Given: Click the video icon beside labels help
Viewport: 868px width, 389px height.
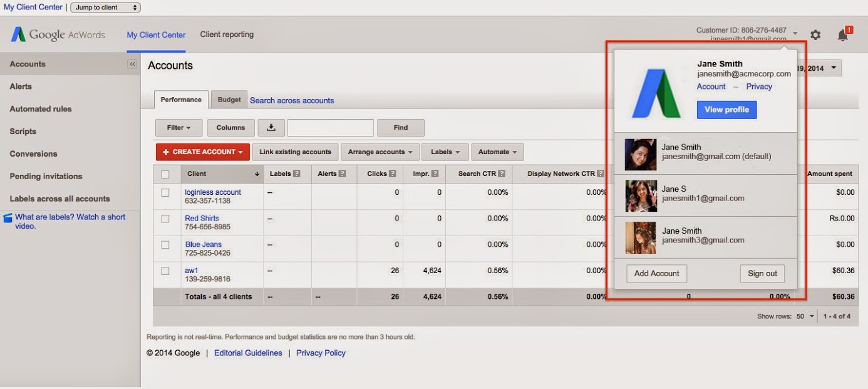Looking at the screenshot, I should click(x=8, y=218).
